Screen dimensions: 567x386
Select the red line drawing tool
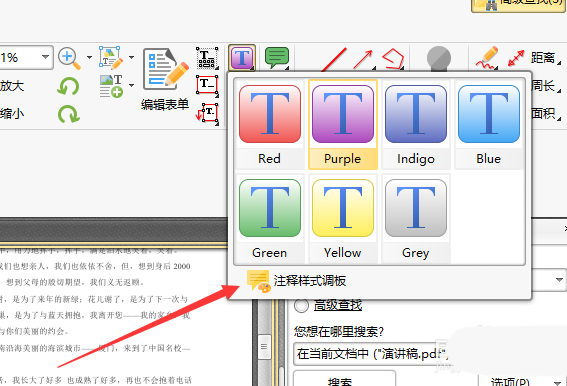click(333, 59)
